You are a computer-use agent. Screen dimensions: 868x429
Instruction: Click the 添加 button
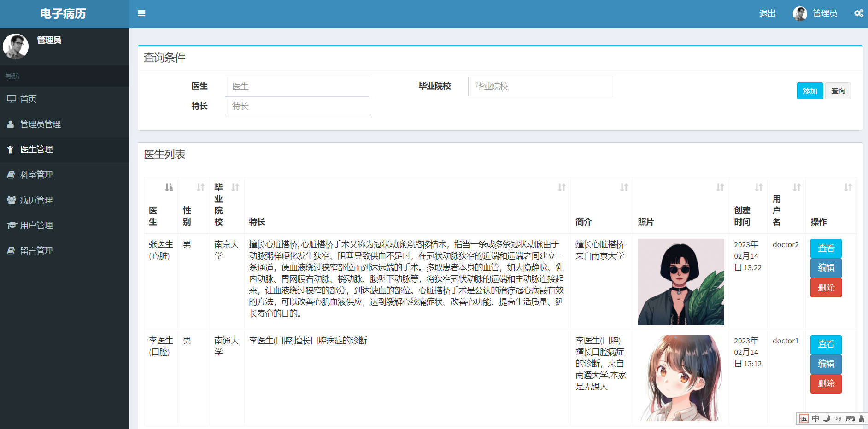pos(810,91)
